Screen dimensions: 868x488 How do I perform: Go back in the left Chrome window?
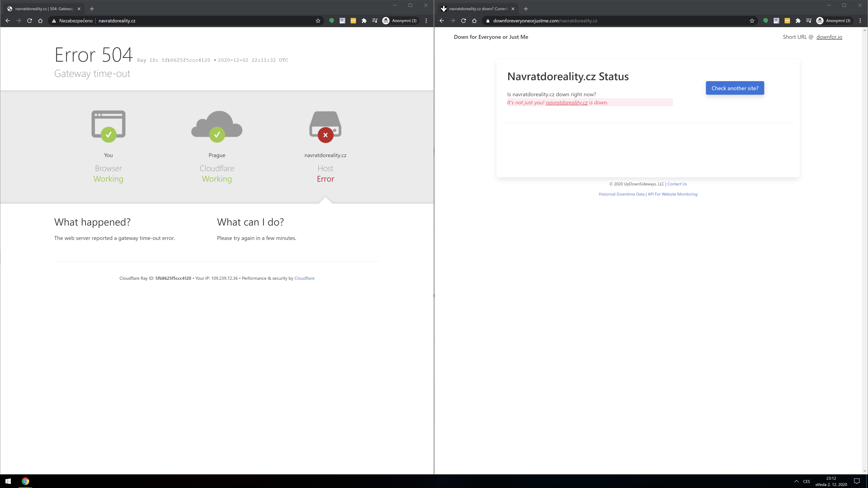coord(8,21)
